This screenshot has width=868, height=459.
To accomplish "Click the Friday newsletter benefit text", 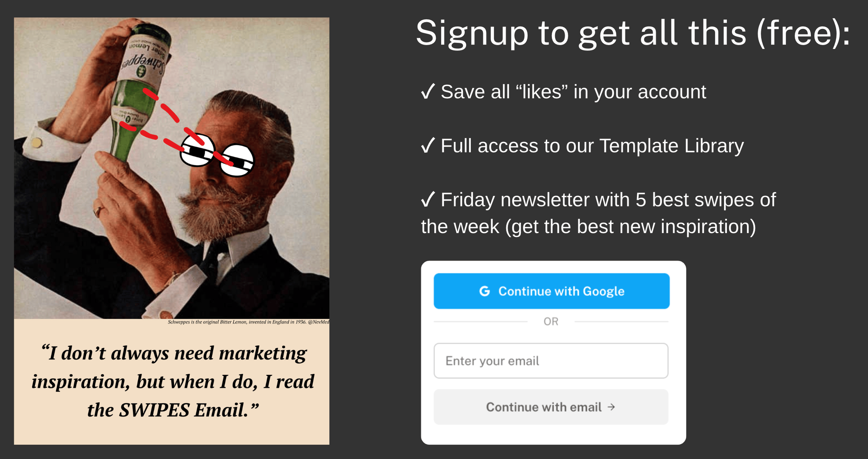I will [x=599, y=213].
